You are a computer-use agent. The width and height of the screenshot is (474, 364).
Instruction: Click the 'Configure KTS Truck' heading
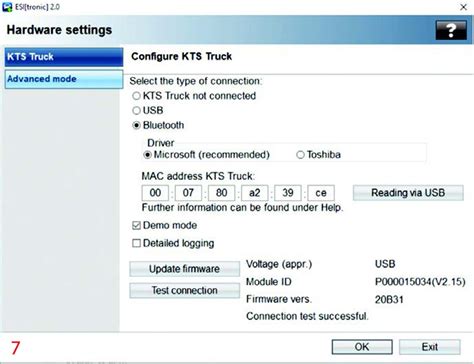coord(182,56)
